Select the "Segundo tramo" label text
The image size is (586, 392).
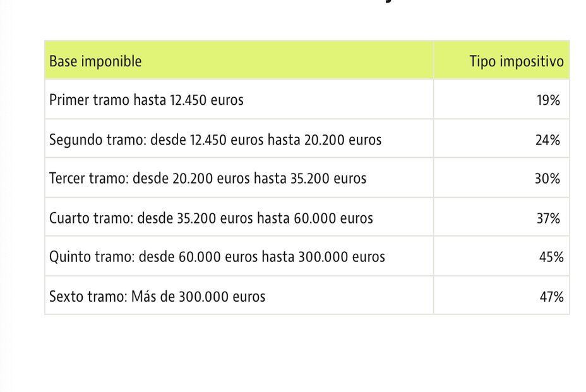(x=97, y=140)
